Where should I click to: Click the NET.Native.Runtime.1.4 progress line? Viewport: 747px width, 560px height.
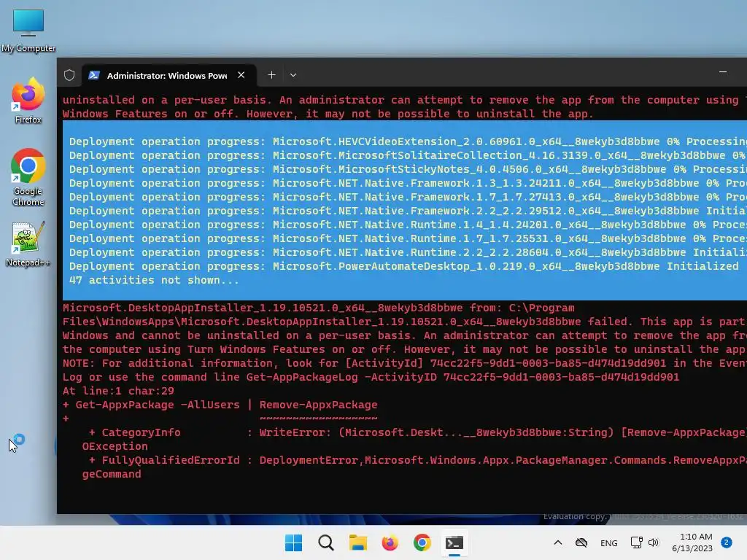(408, 225)
